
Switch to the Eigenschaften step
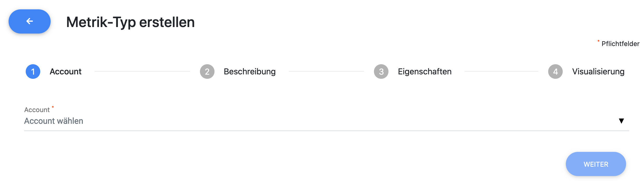tap(425, 72)
